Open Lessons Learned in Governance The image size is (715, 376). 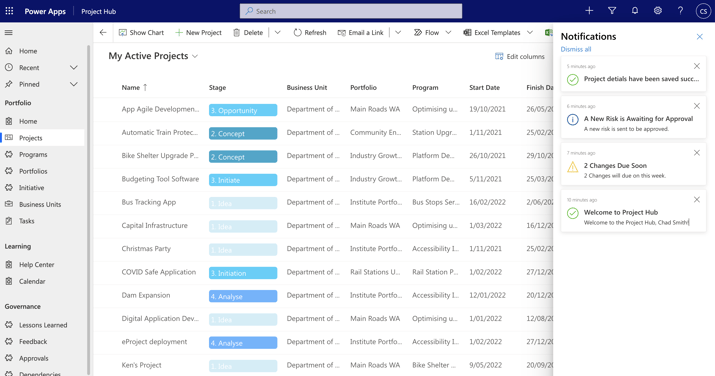(42, 325)
